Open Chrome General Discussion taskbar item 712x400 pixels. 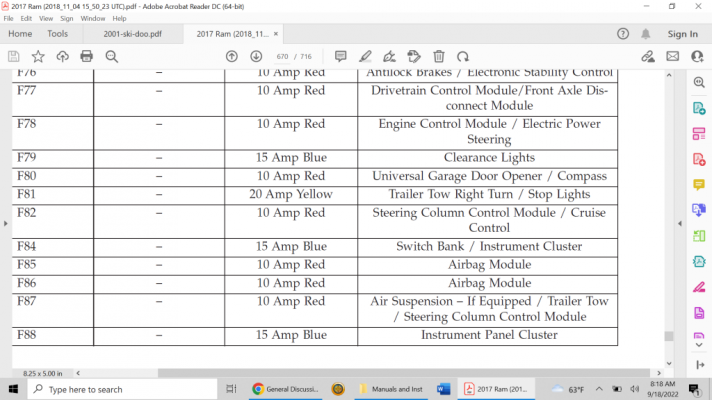286,389
